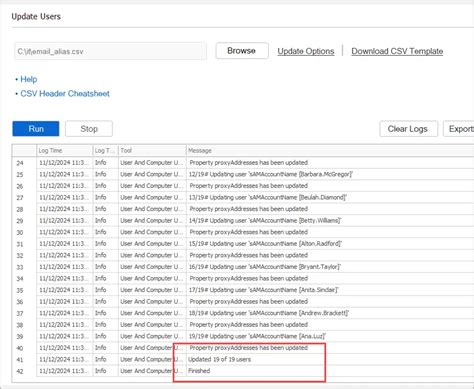The image size is (474, 389).
Task: Select the Ana.Luz update message
Action: pyautogui.click(x=257, y=336)
